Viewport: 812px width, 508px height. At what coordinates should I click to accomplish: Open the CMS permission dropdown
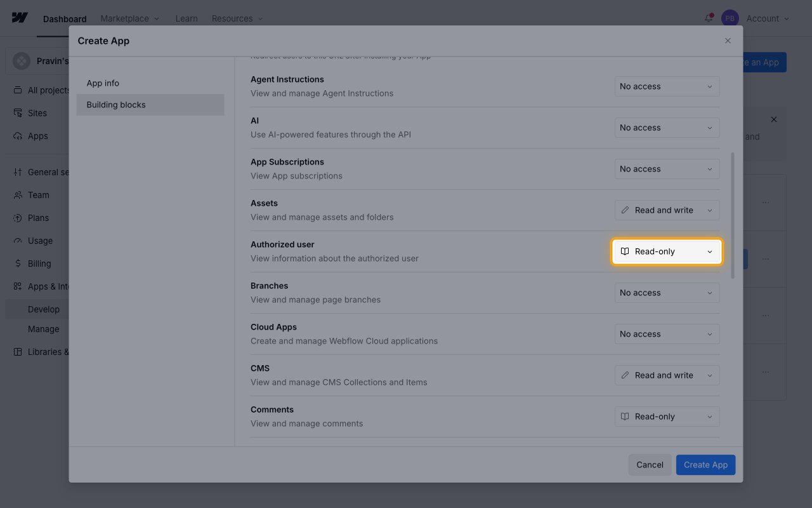pos(667,375)
